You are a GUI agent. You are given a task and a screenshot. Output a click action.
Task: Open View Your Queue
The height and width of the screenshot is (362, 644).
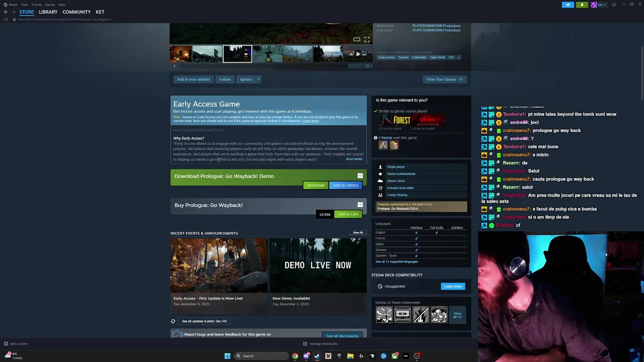445,79
